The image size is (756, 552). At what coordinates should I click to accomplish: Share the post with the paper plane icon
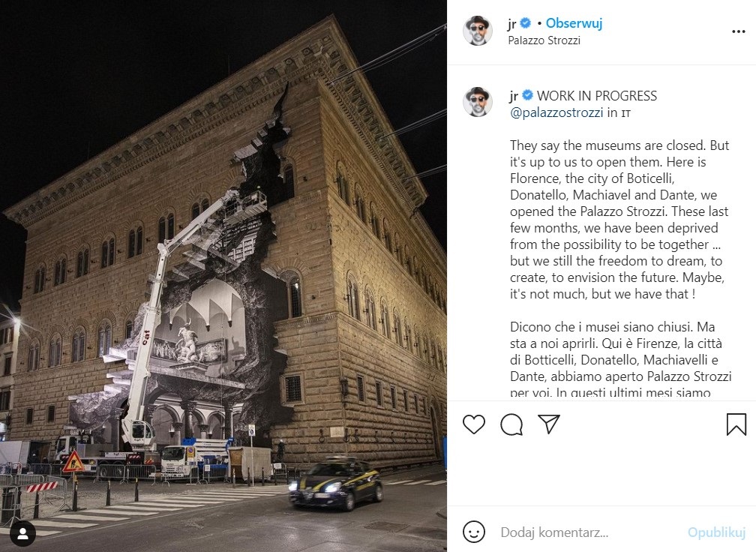pos(549,424)
